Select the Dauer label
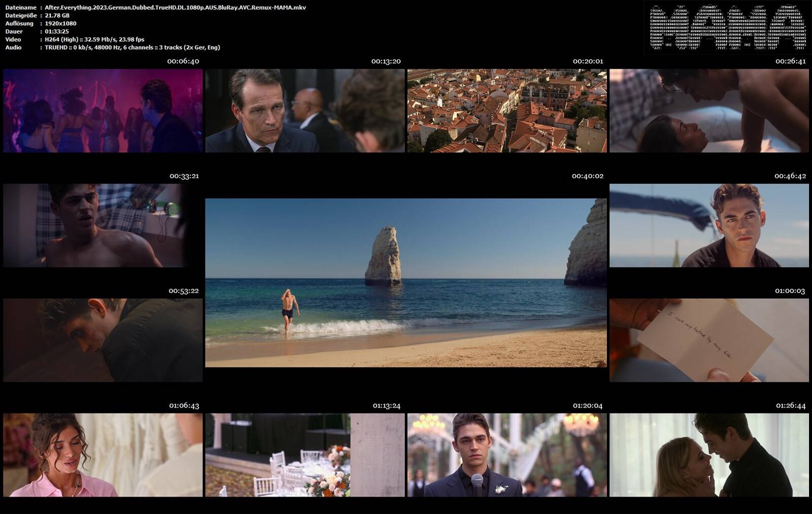This screenshot has width=812, height=514. click(x=14, y=31)
